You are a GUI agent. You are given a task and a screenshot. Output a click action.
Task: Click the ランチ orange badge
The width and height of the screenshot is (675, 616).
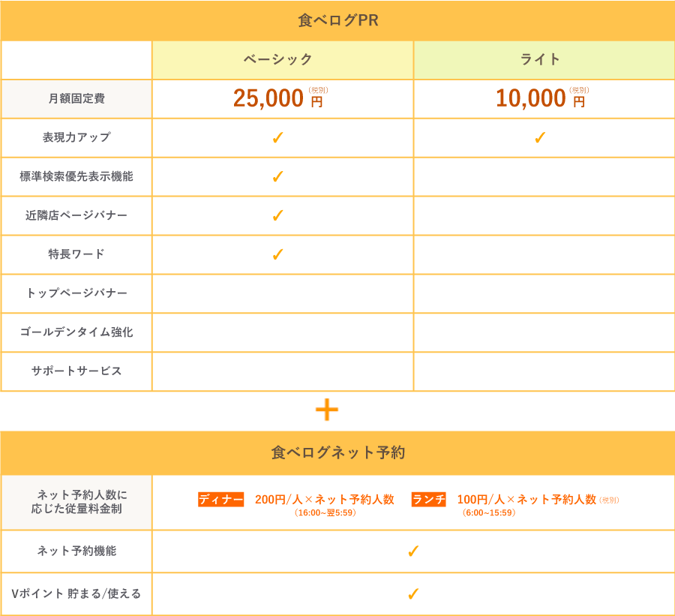pos(428,500)
